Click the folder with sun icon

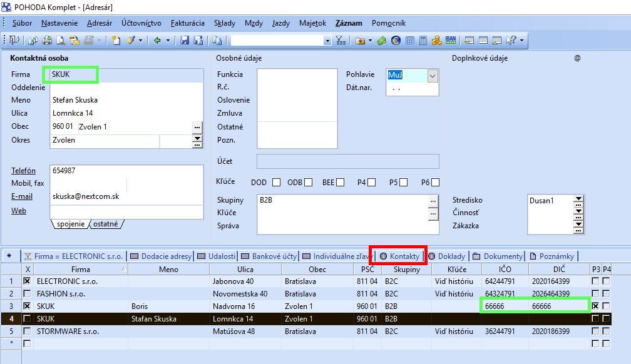pyautogui.click(x=360, y=40)
